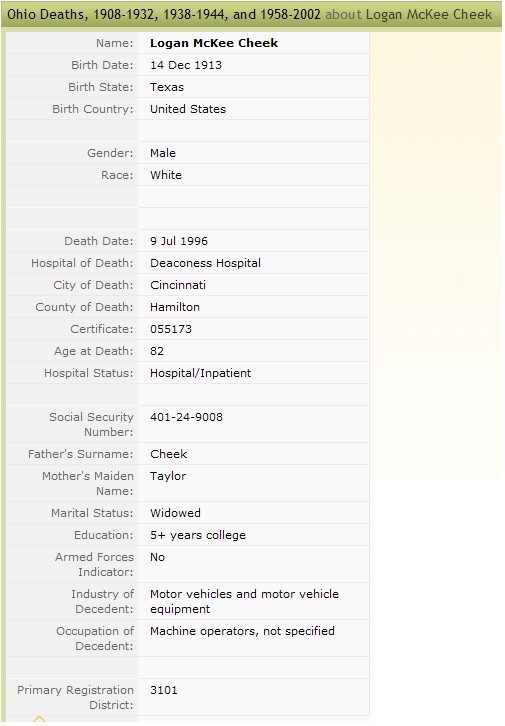This screenshot has width=505, height=726.
Task: Click the birth date 14 Dec 1913
Action: pos(186,65)
